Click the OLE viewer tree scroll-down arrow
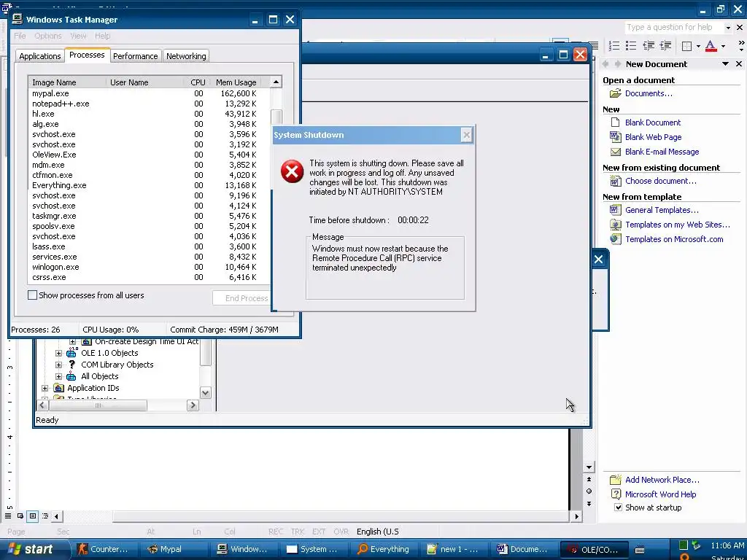The height and width of the screenshot is (560, 747). click(x=205, y=393)
